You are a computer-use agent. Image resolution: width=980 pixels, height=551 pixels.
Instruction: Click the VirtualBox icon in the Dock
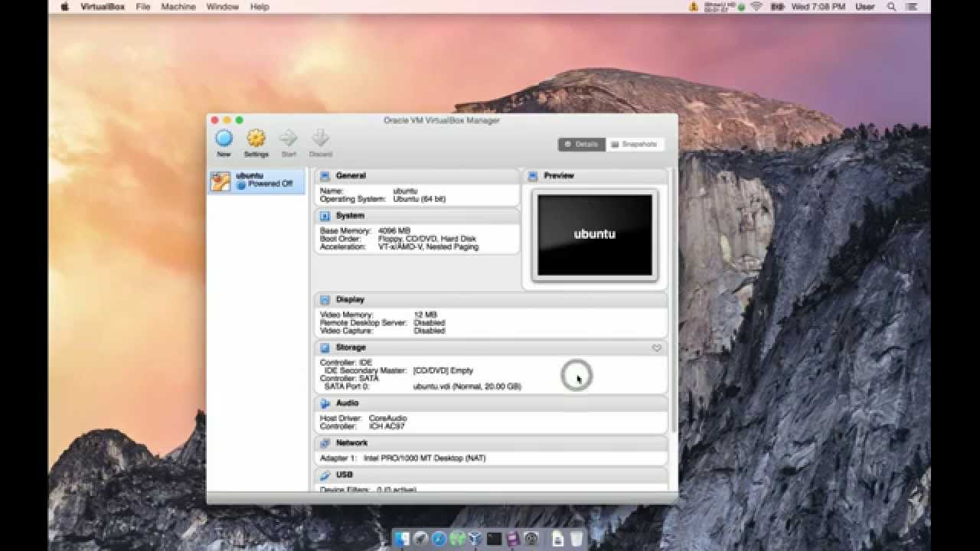pyautogui.click(x=476, y=539)
